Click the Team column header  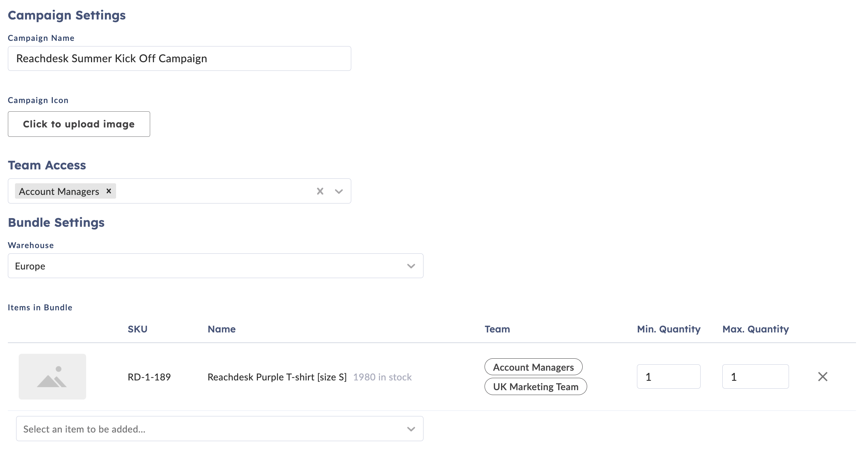497,329
